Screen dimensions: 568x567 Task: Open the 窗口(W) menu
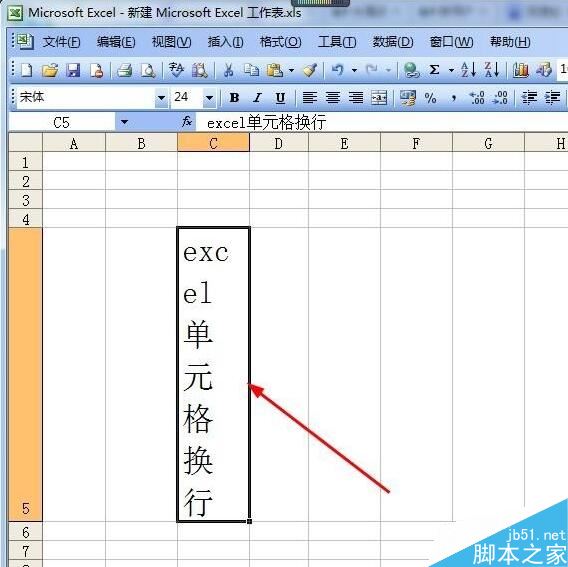[x=451, y=42]
